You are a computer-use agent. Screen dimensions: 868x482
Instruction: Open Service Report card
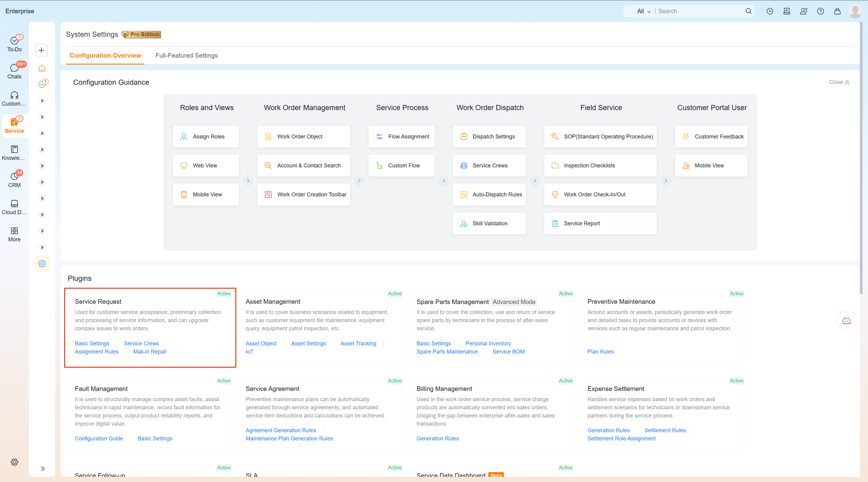click(x=600, y=224)
